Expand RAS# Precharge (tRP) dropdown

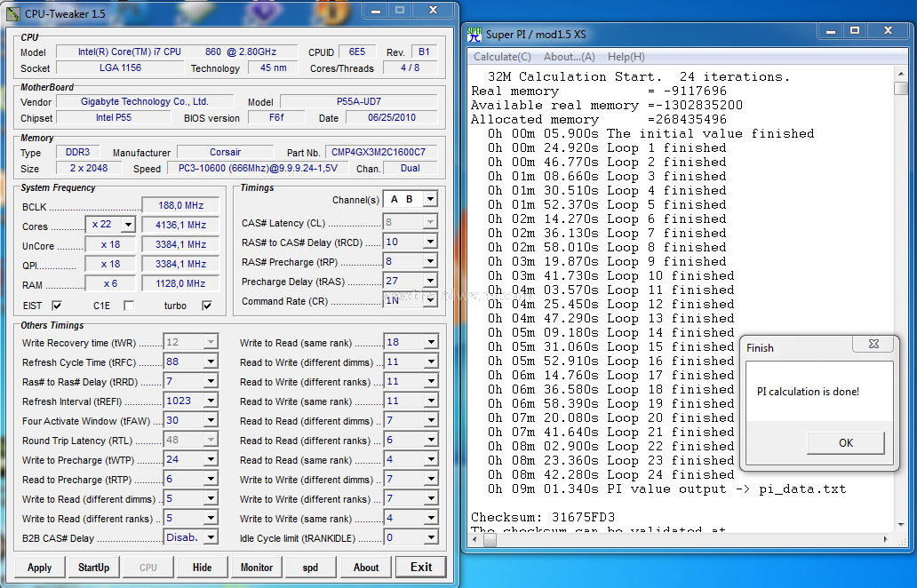[430, 261]
